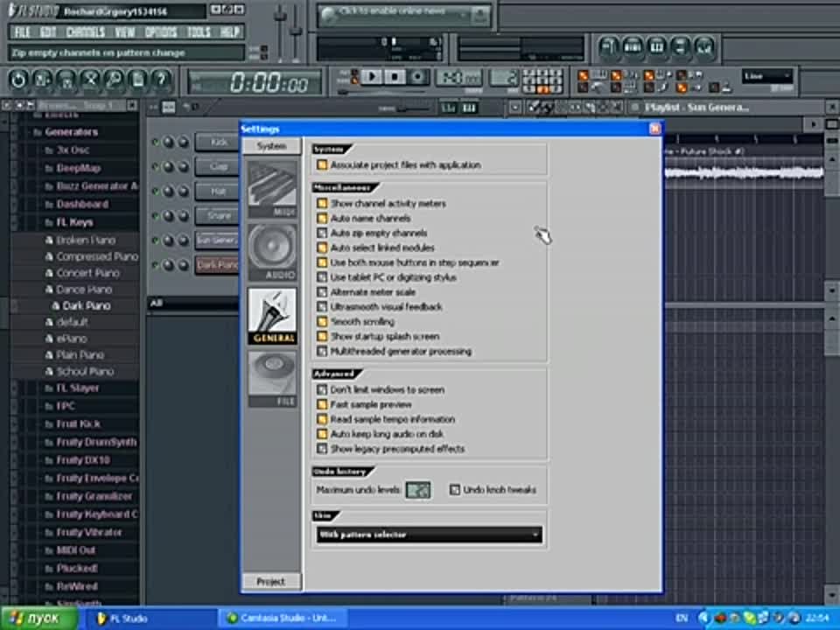The width and height of the screenshot is (840, 630).
Task: Click the FL Studio logo icon
Action: point(31,10)
